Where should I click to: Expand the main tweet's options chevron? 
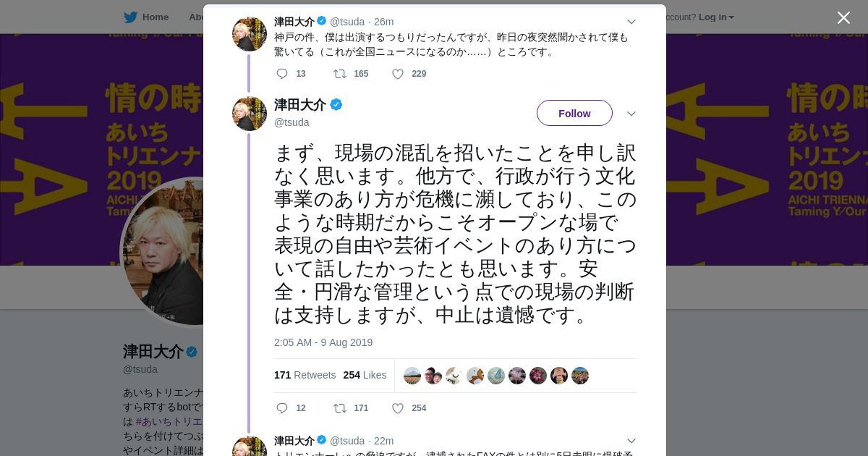point(631,114)
